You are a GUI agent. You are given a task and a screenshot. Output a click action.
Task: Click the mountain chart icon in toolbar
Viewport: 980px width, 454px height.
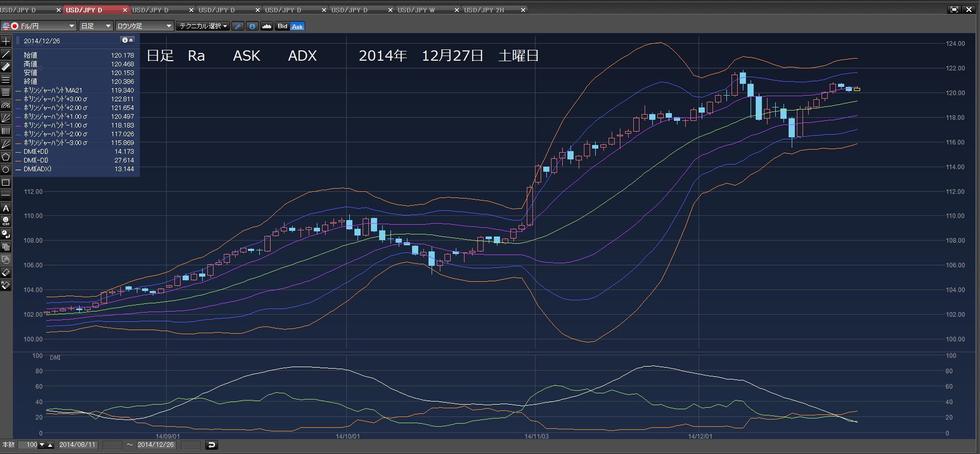coord(266,26)
